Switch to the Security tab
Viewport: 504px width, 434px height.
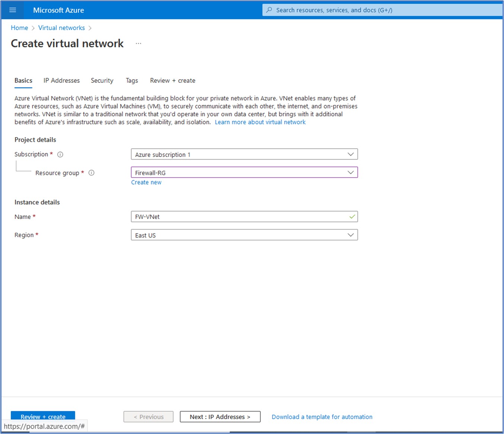tap(102, 81)
